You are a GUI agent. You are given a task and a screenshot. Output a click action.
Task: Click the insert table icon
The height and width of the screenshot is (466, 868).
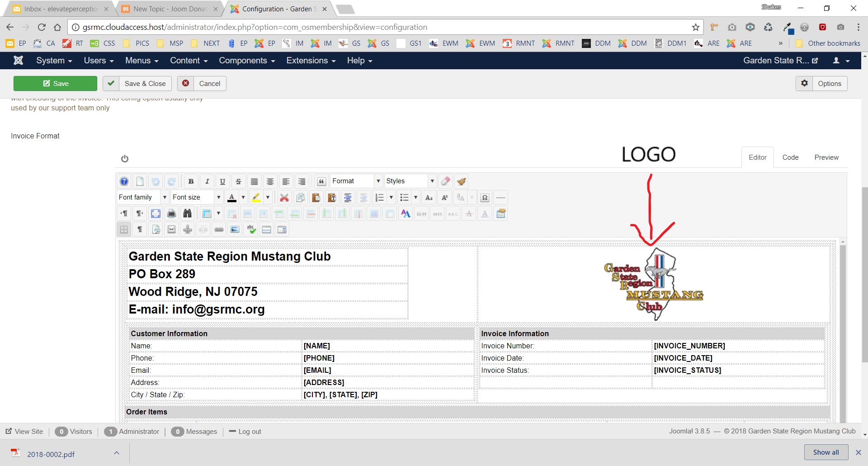207,214
